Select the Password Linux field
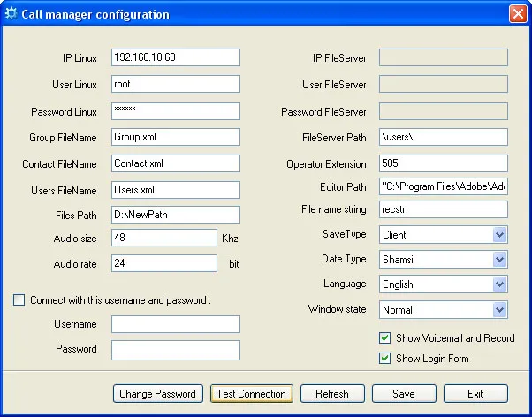 (x=176, y=111)
